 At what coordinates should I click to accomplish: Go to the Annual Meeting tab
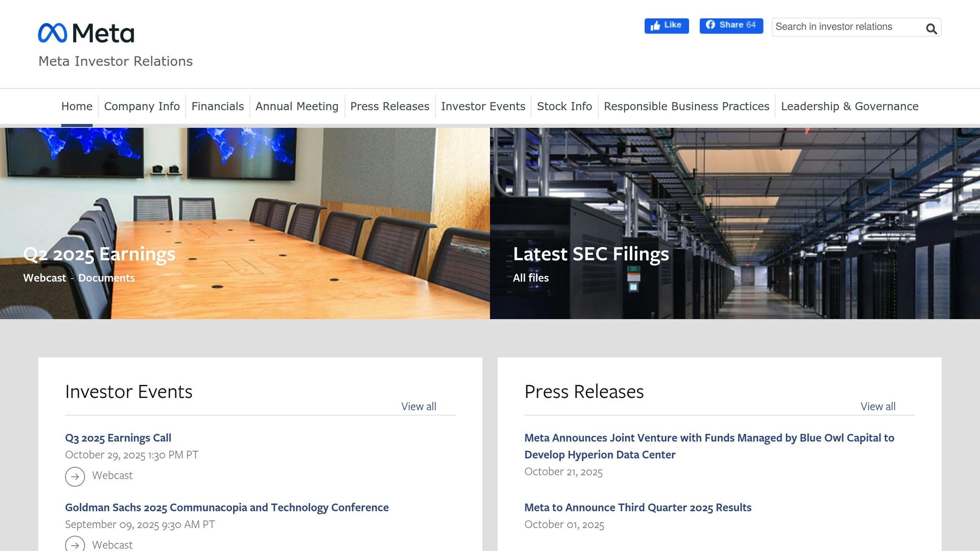coord(297,106)
